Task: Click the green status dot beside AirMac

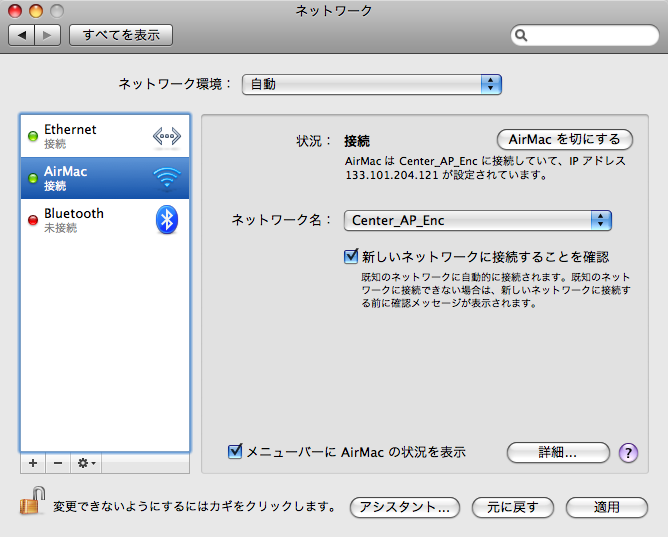Action: (33, 178)
